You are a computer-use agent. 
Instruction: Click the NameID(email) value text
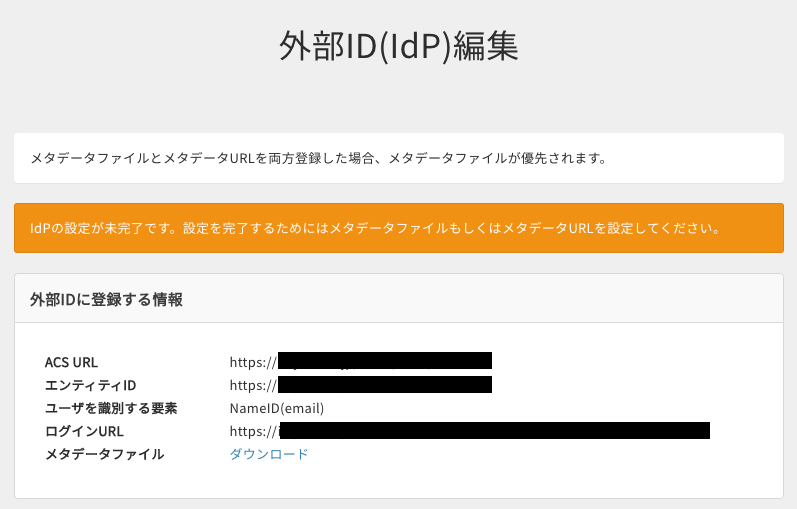click(277, 408)
